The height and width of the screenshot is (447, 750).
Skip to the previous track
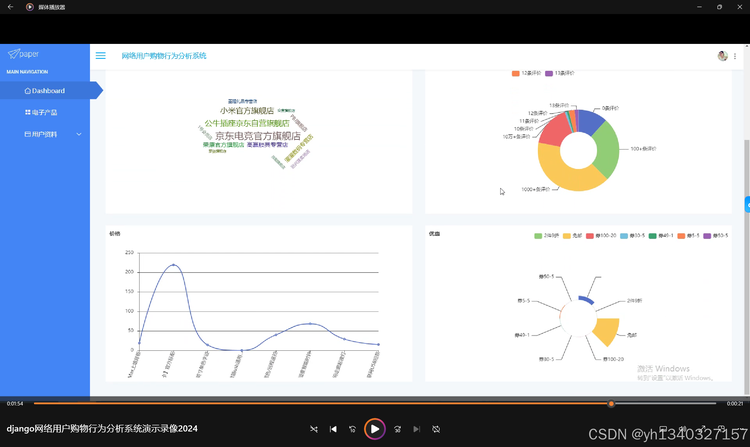(x=333, y=429)
